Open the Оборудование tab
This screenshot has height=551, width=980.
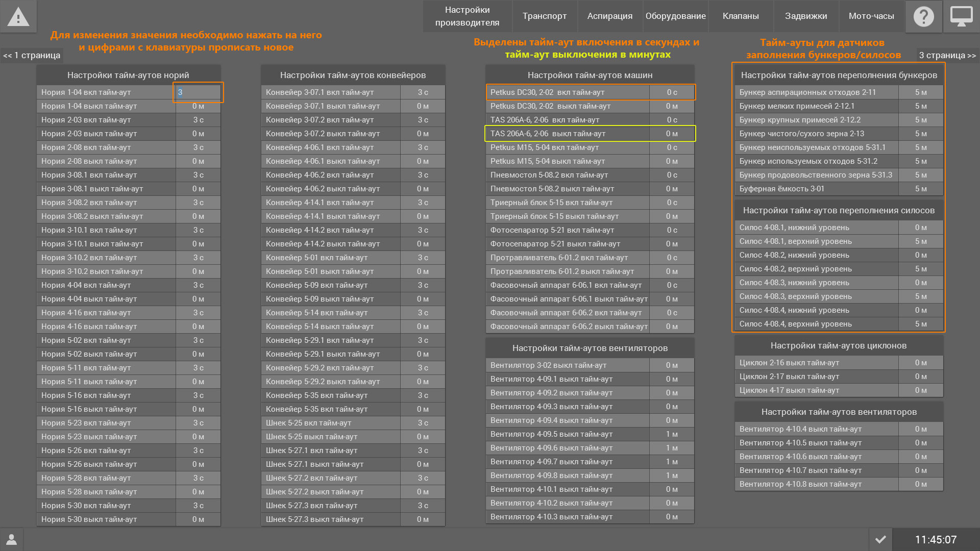click(675, 16)
